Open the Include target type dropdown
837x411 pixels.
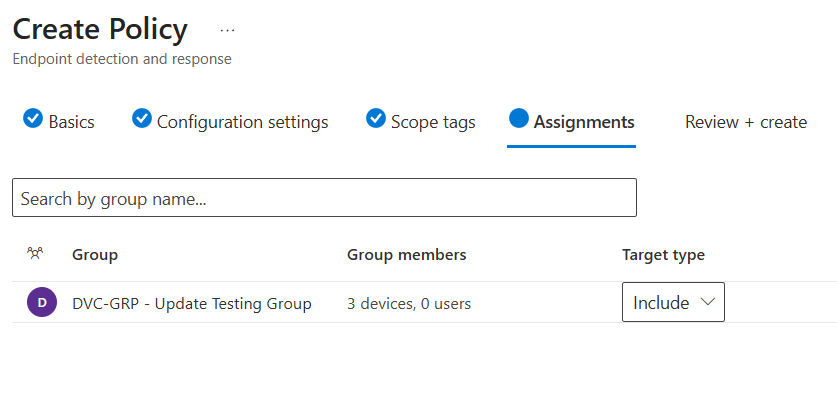click(x=673, y=303)
